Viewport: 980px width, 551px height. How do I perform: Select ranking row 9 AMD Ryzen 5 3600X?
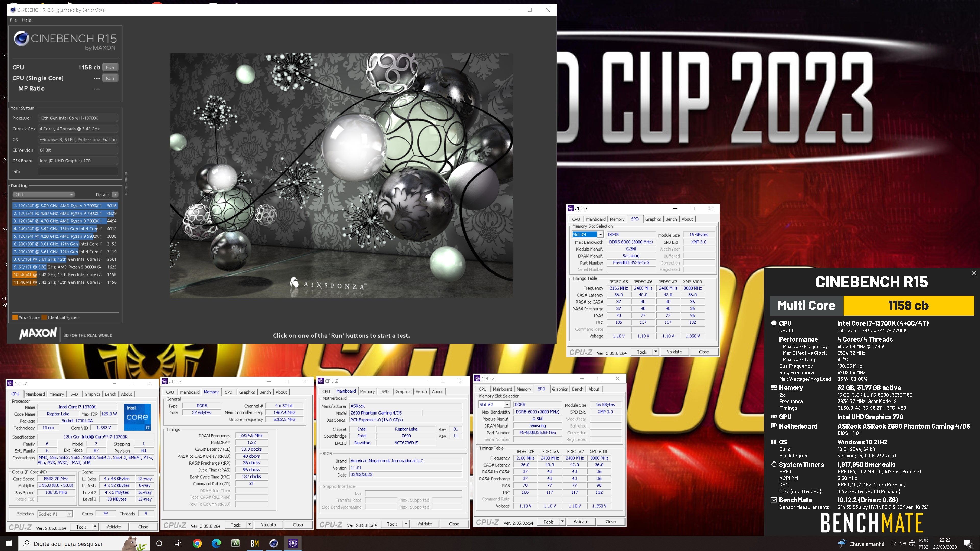coord(65,267)
